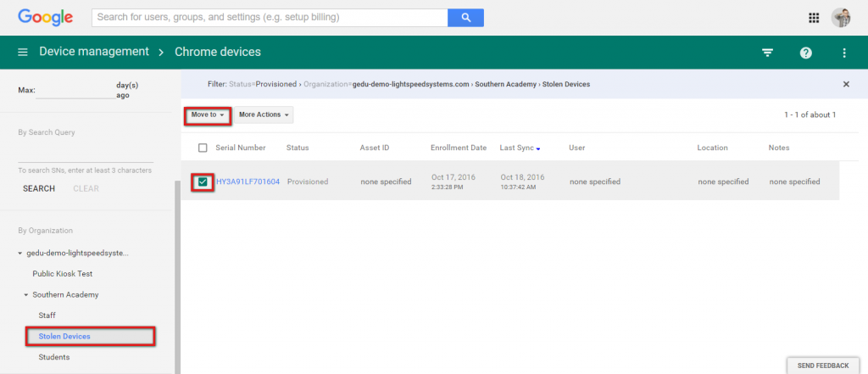Click the Location none specified cell
This screenshot has height=374, width=868.
[723, 181]
